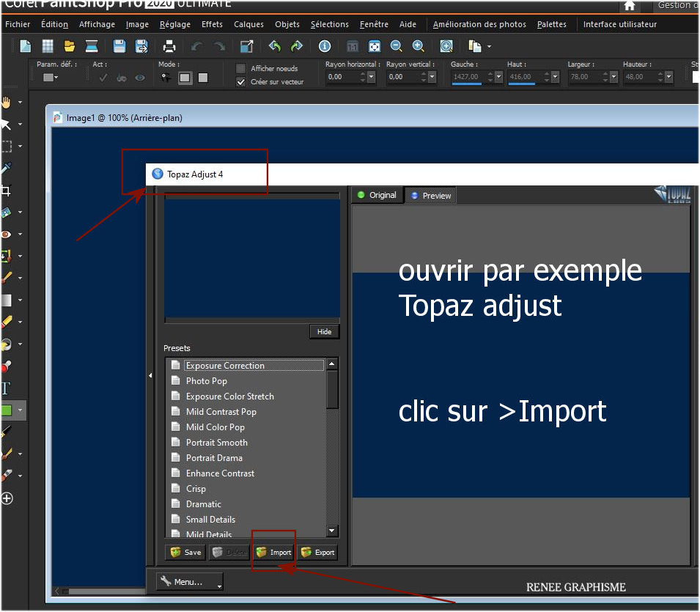This screenshot has height=612, width=700.
Task: Click the Save As icon
Action: [x=141, y=46]
